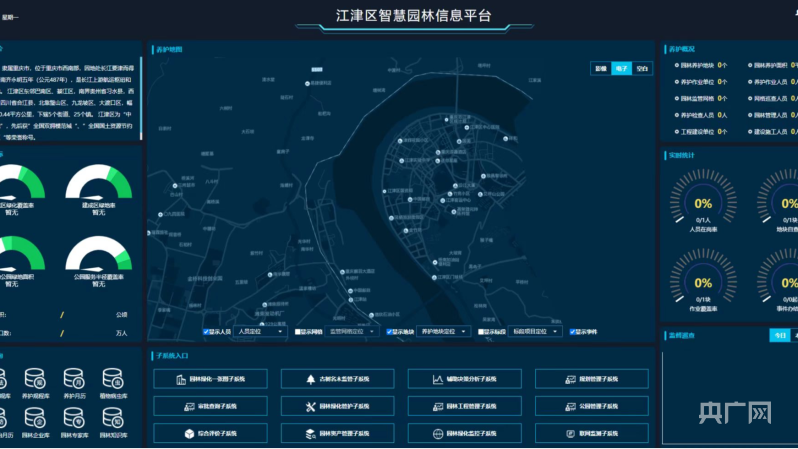Open the 养护月历 database icon
Viewport: 798px width, 449px height.
tap(74, 379)
